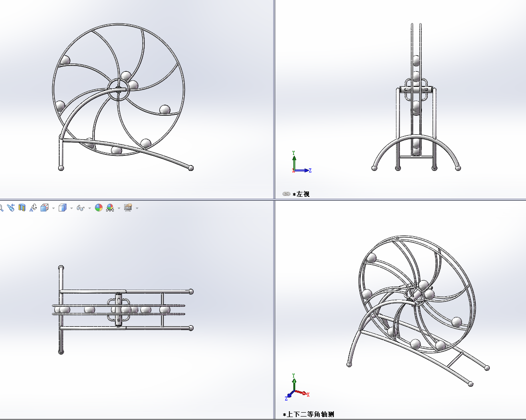The width and height of the screenshot is (526, 420).
Task: Click the coordinate triad in the left view
Action: pos(301,162)
